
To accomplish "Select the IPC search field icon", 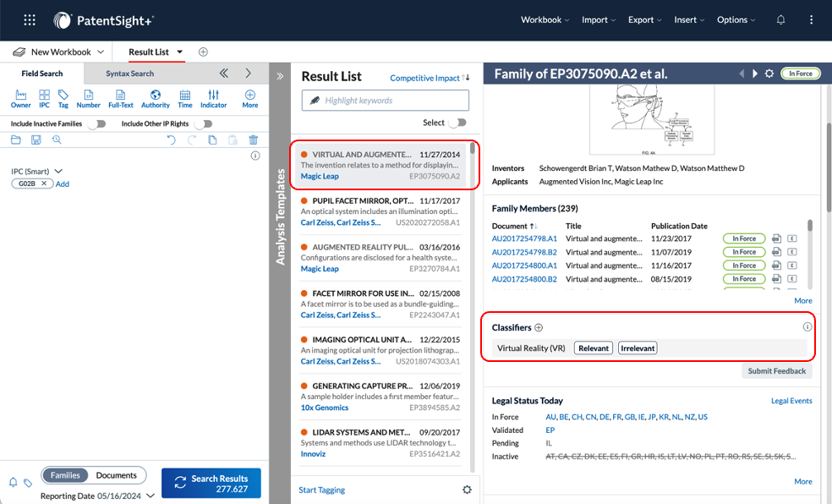I will [44, 99].
